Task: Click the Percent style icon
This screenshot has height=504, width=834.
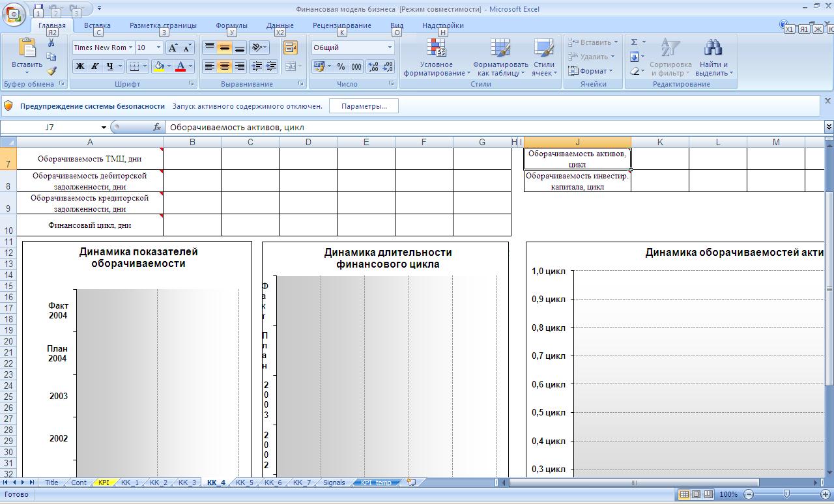Action: pos(341,66)
